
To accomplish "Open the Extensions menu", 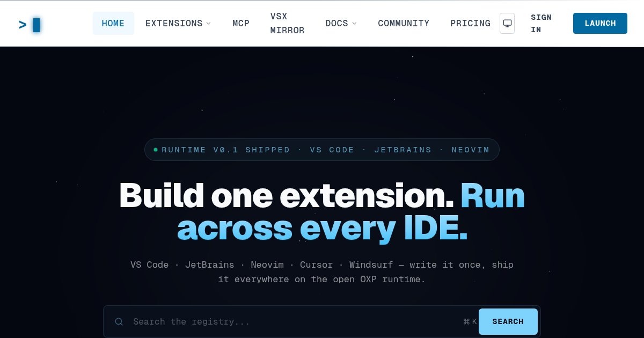I will [x=178, y=24].
